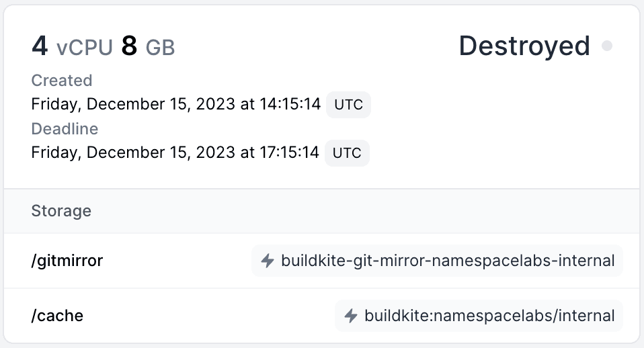The image size is (644, 348).
Task: Click the Created label
Action: pos(61,81)
